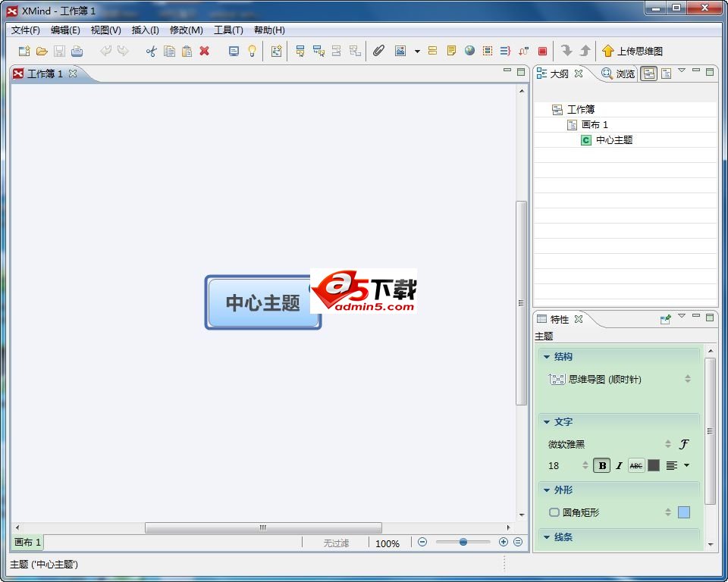Toggle workbook outline view in Outline panel
This screenshot has height=582, width=728.
(x=648, y=74)
